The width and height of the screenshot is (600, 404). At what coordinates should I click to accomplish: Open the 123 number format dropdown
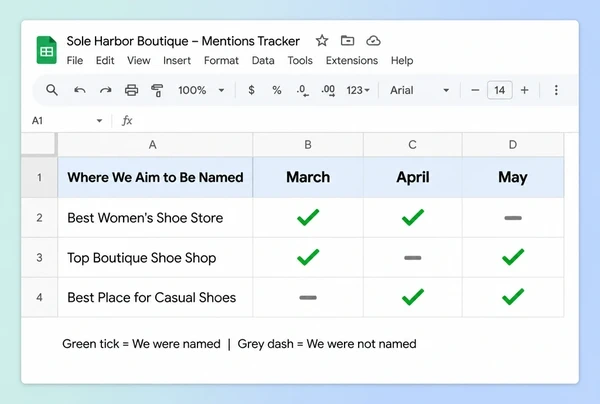point(358,90)
